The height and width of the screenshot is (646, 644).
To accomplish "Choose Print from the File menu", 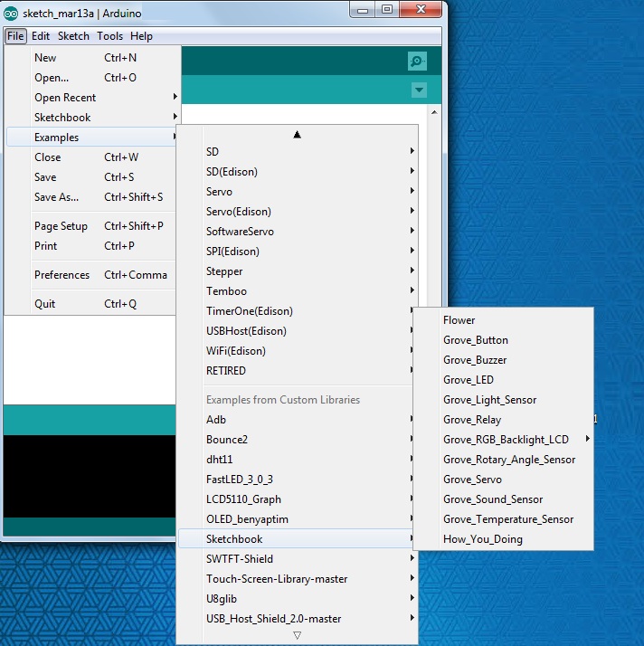I will [91, 245].
